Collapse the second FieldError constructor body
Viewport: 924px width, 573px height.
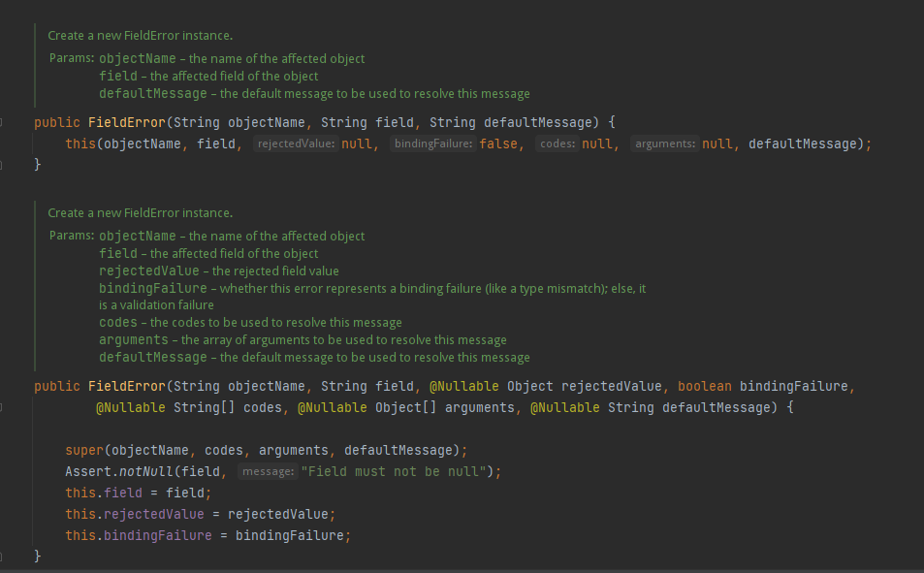point(3,407)
